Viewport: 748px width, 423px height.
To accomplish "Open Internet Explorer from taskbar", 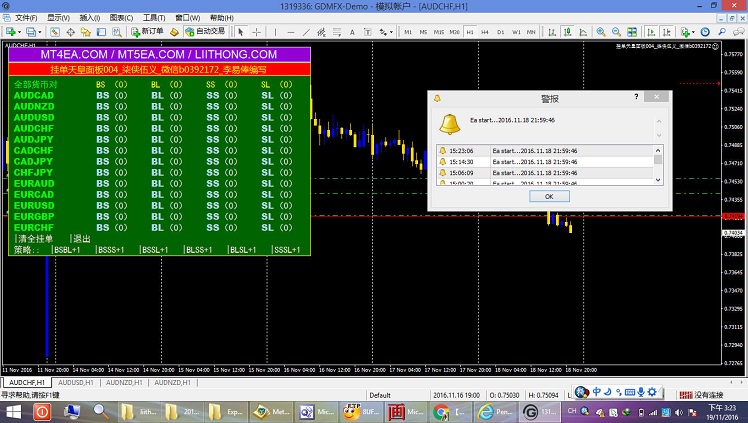I will click(496, 412).
